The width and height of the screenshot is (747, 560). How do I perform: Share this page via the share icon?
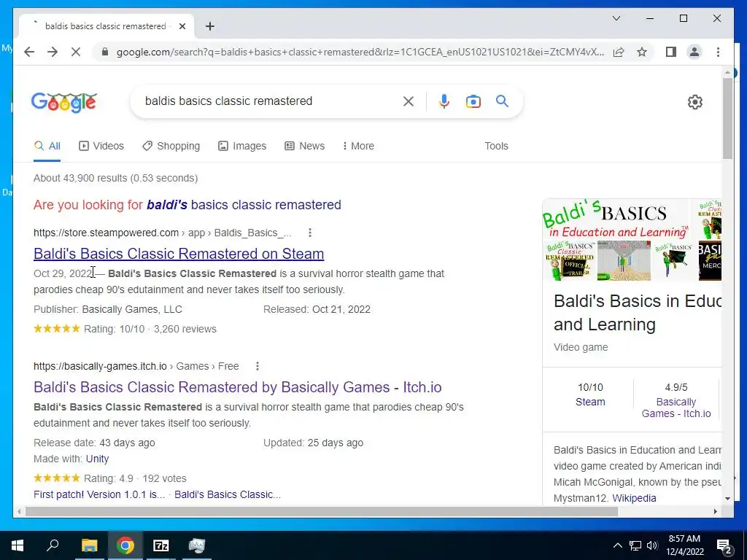pos(619,52)
